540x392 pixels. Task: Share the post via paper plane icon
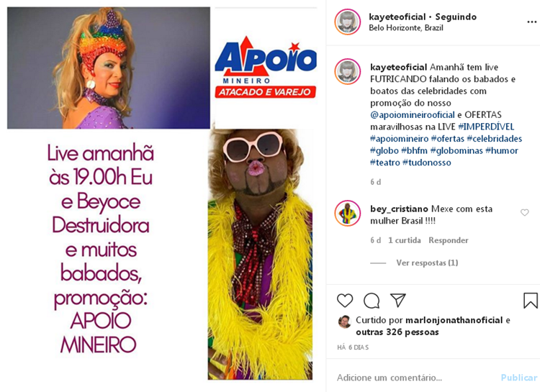click(x=398, y=300)
